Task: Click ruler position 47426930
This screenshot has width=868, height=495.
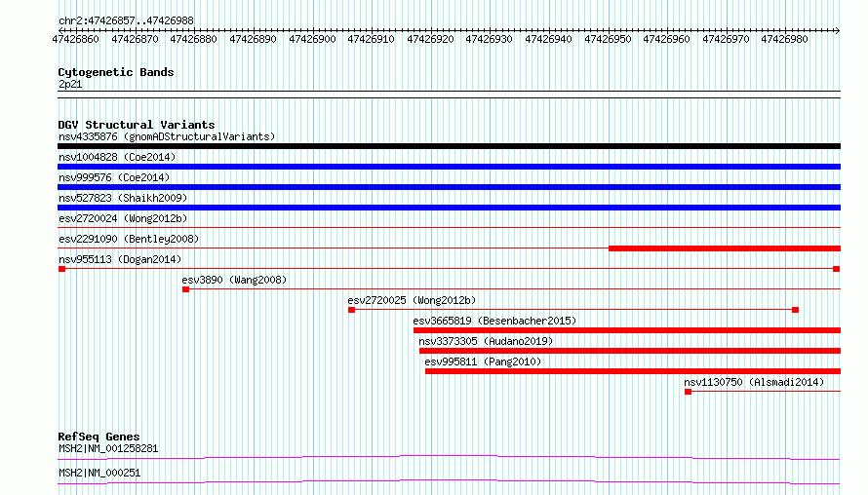Action: click(490, 39)
